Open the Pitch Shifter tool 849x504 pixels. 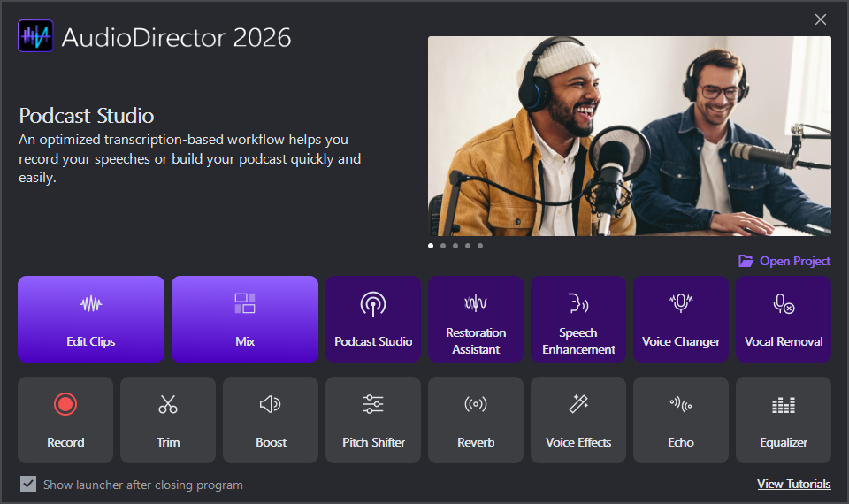pos(373,420)
